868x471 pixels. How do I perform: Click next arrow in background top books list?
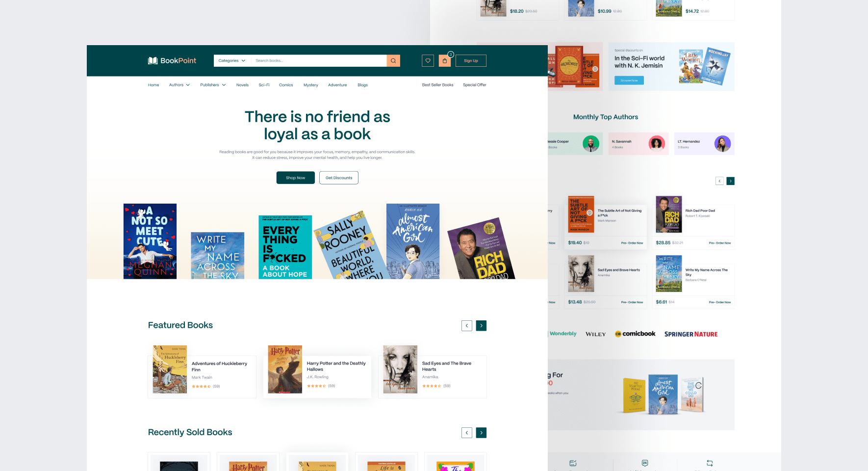point(731,181)
